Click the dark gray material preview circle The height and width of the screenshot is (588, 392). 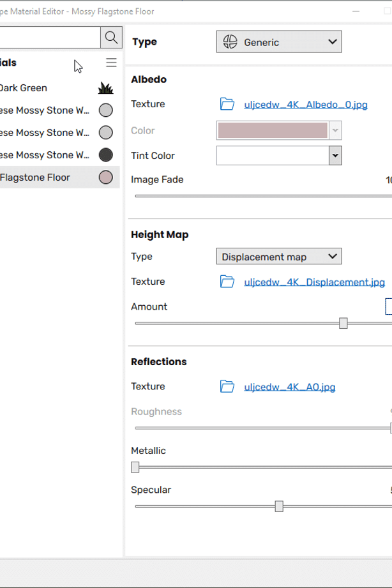tap(106, 155)
